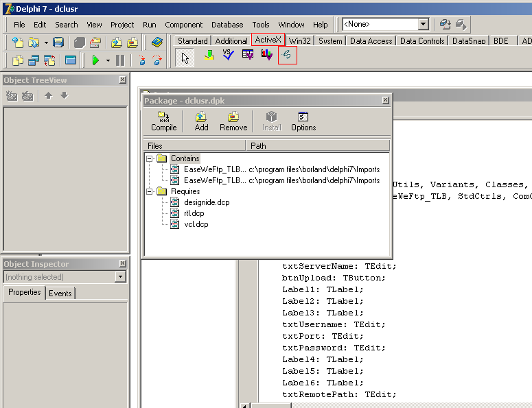
Task: Click the Step Over debug icon
Action: 157,60
